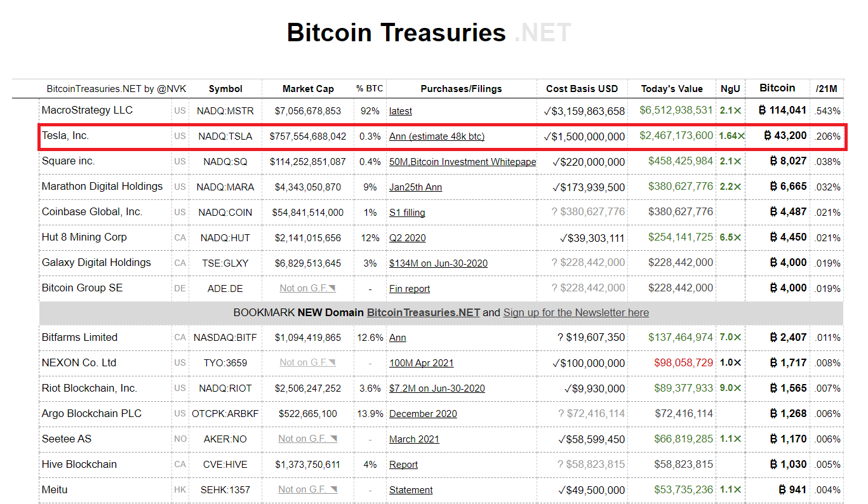868x504 pixels.
Task: Select 'Hut 8 Mining Corp' company name
Action: (84, 237)
